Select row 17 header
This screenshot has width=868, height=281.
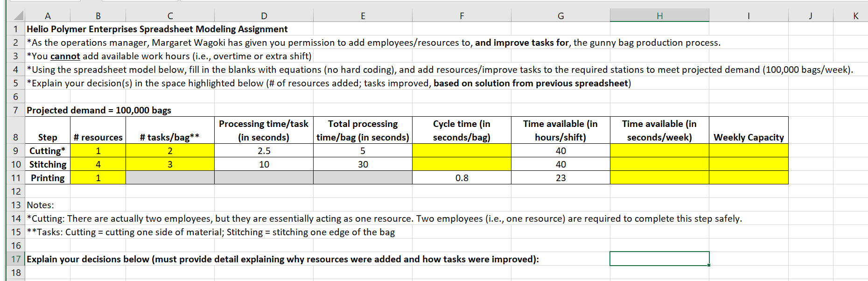(16, 259)
